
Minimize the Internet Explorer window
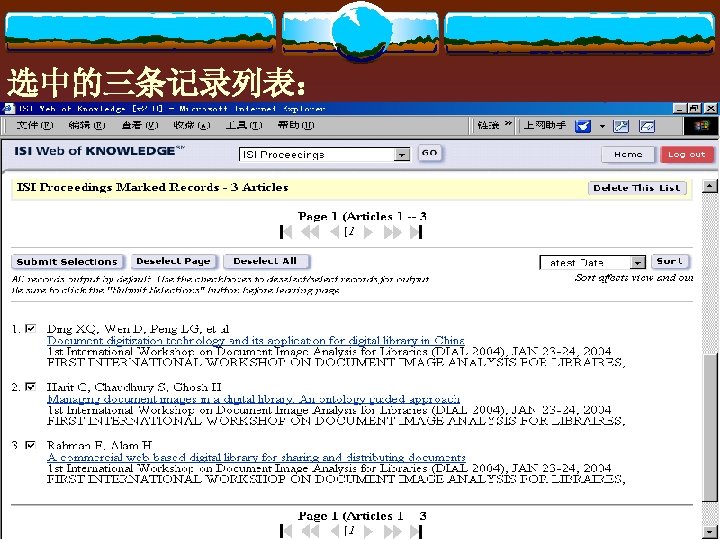679,109
